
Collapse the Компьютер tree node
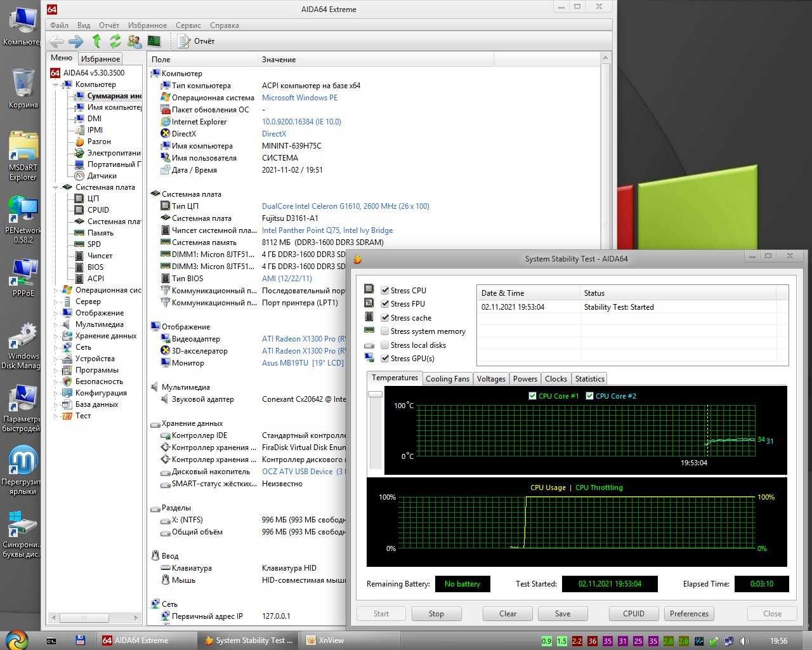tap(55, 84)
